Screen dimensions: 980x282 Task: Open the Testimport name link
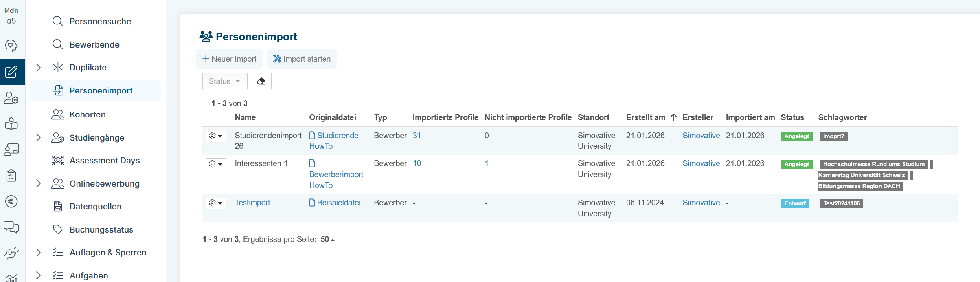[x=252, y=203]
